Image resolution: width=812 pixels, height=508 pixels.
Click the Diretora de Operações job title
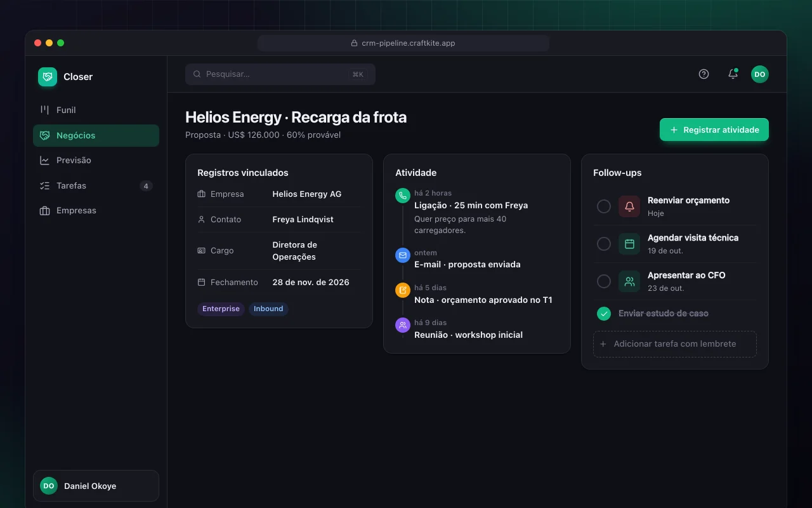pos(294,251)
